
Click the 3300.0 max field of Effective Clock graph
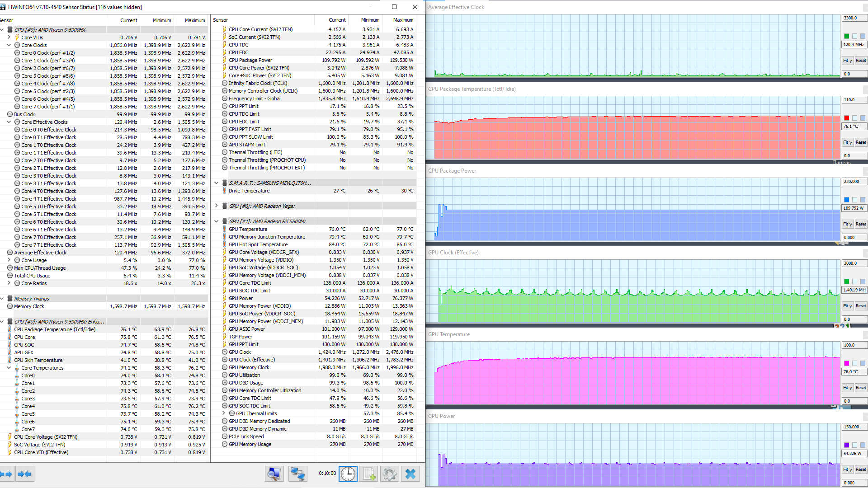point(853,18)
